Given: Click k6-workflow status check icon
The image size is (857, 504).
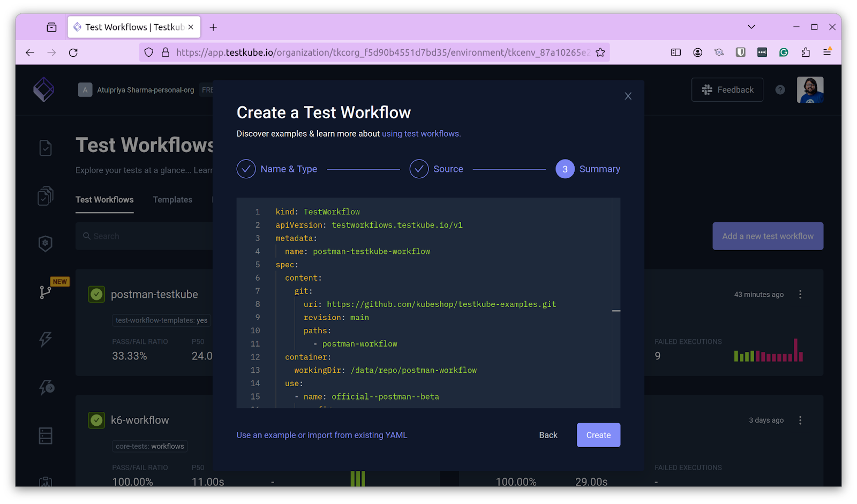Looking at the screenshot, I should point(96,420).
